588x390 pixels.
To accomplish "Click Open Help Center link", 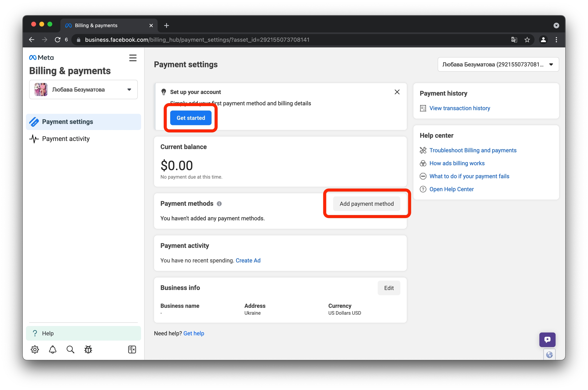I will [x=451, y=189].
